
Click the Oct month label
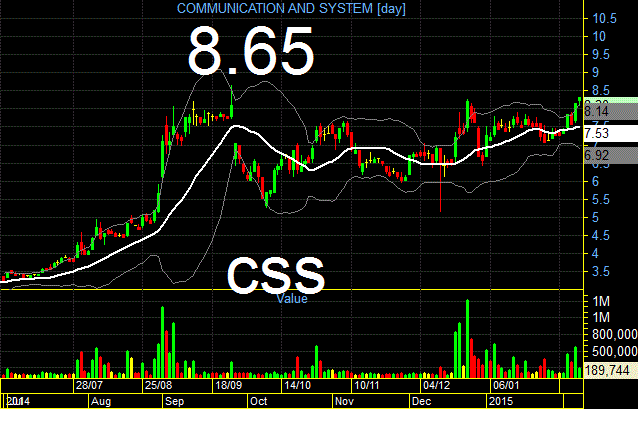click(259, 401)
